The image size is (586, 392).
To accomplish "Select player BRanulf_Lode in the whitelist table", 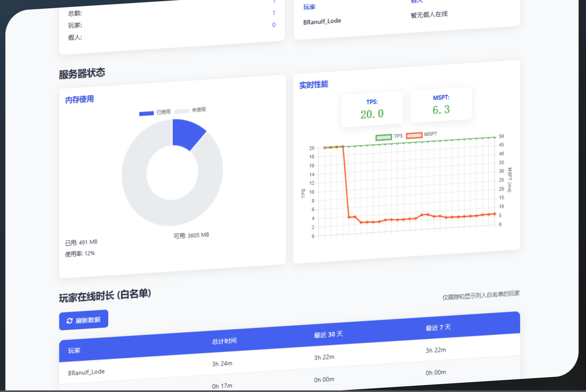I will (86, 371).
